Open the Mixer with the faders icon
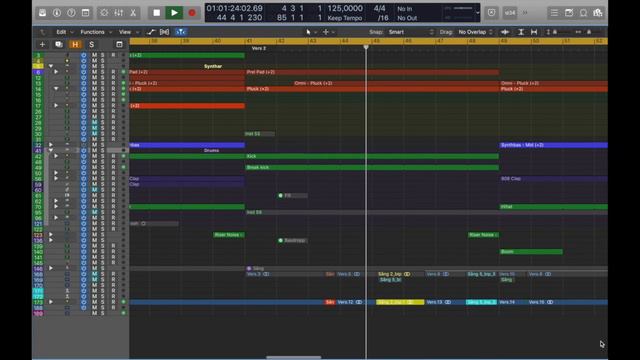This screenshot has height=360, width=640. click(x=119, y=13)
